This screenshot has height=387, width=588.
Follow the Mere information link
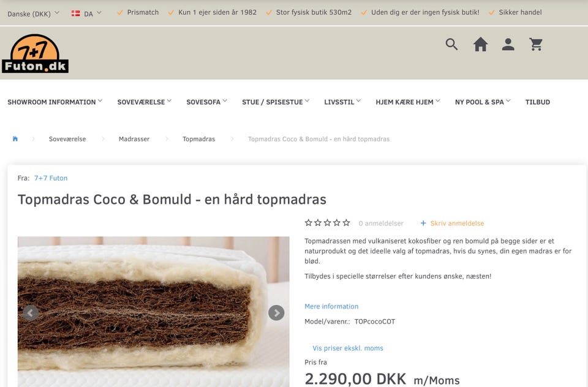coord(331,306)
